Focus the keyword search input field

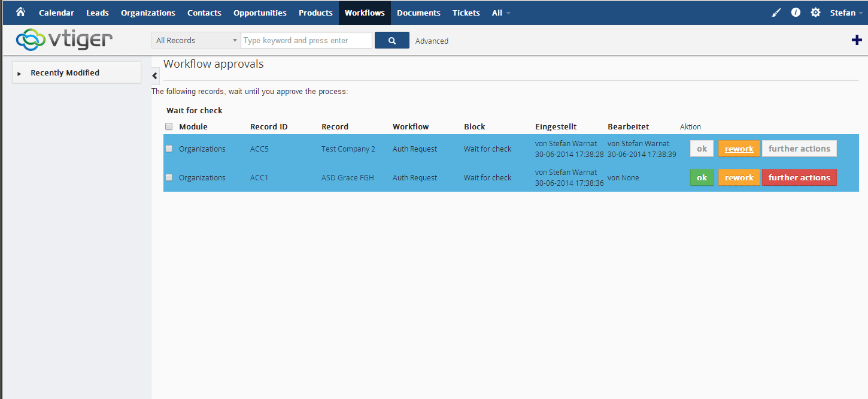(x=307, y=41)
